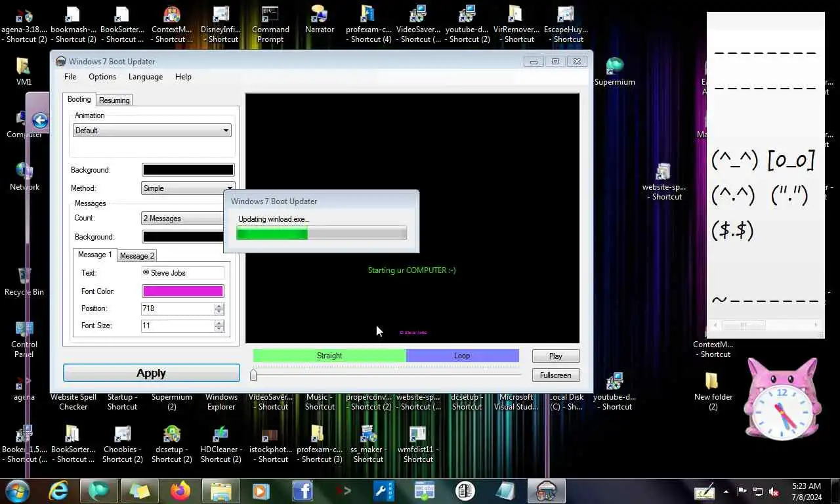This screenshot has width=840, height=504.
Task: Open the Count dropdown showing 2 Messages
Action: point(183,219)
